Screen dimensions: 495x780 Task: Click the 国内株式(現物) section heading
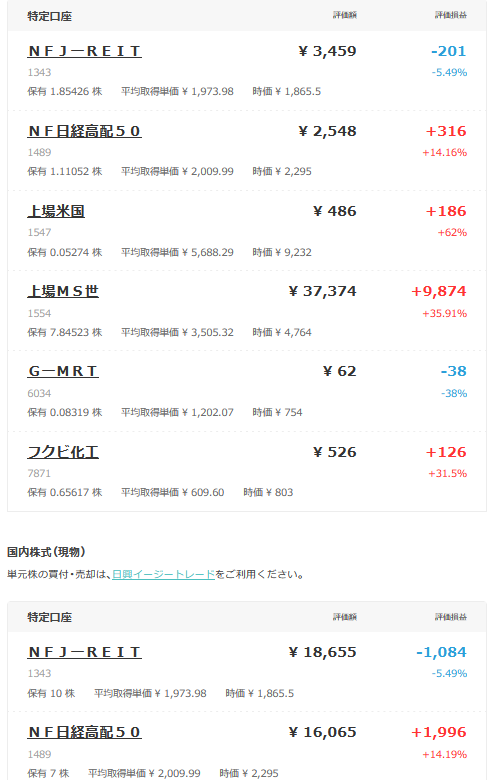pos(46,552)
